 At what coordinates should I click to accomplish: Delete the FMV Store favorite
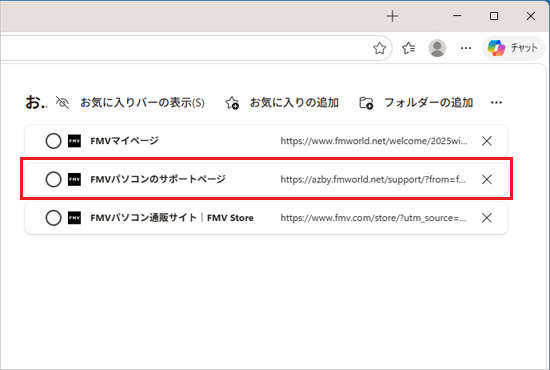(x=487, y=218)
